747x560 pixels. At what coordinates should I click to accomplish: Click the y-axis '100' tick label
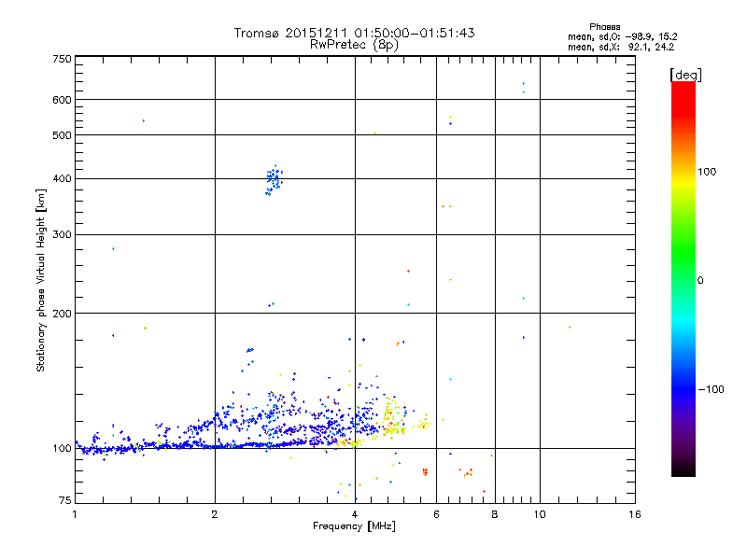(62, 448)
